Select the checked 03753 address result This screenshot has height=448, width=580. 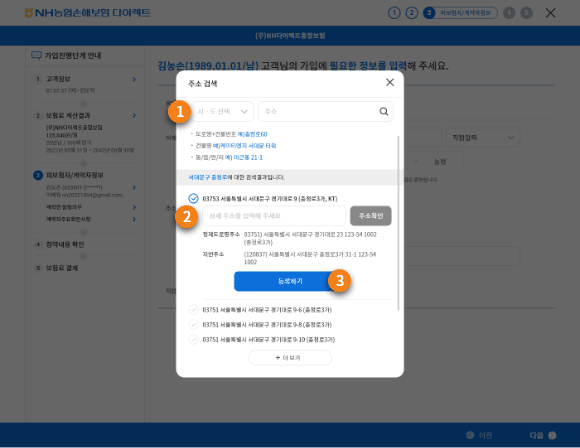[x=193, y=199]
